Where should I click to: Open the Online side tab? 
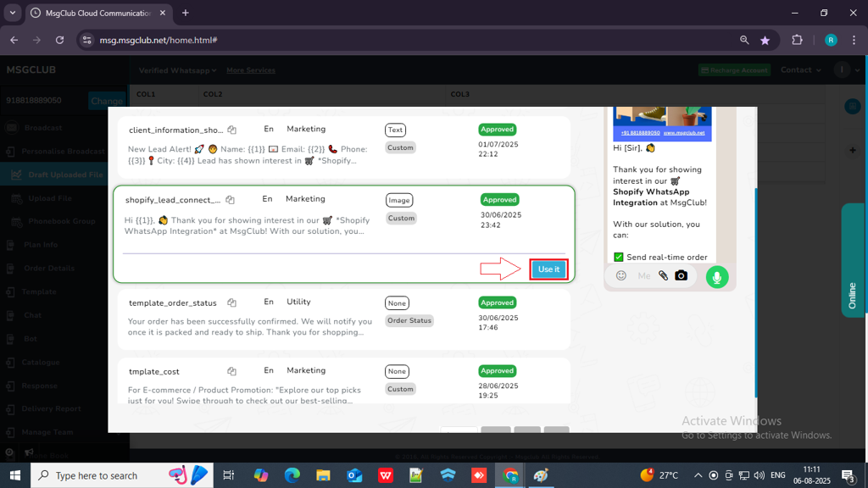(853, 260)
